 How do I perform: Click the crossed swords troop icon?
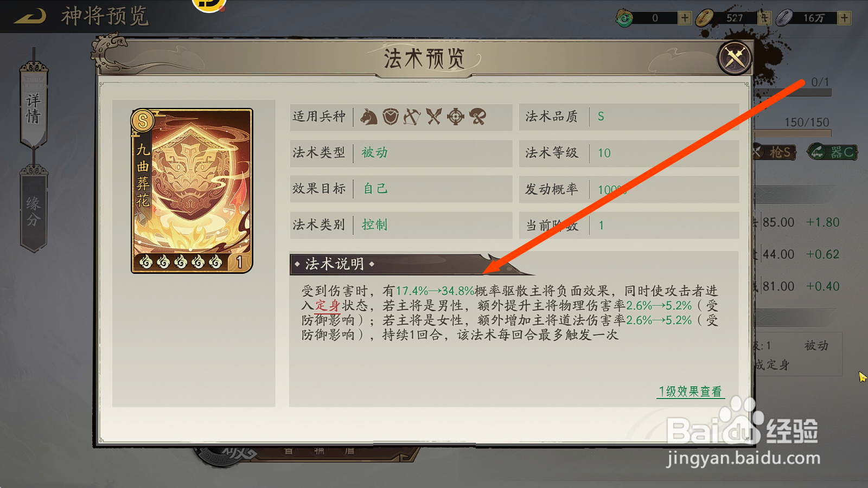coord(434,117)
